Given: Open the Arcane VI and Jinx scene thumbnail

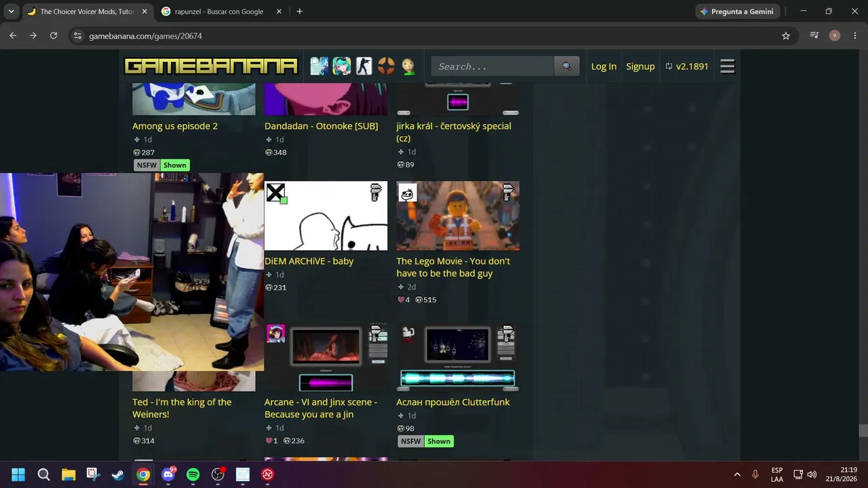Looking at the screenshot, I should (326, 357).
